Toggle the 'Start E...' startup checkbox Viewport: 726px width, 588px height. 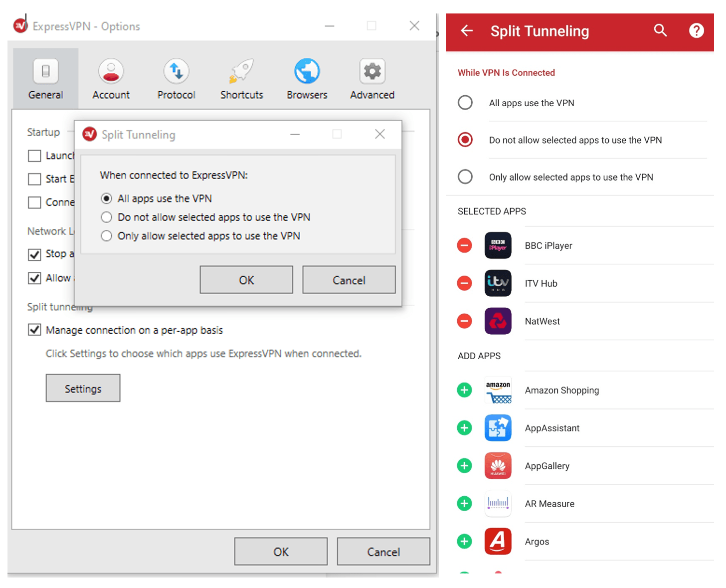pos(34,179)
